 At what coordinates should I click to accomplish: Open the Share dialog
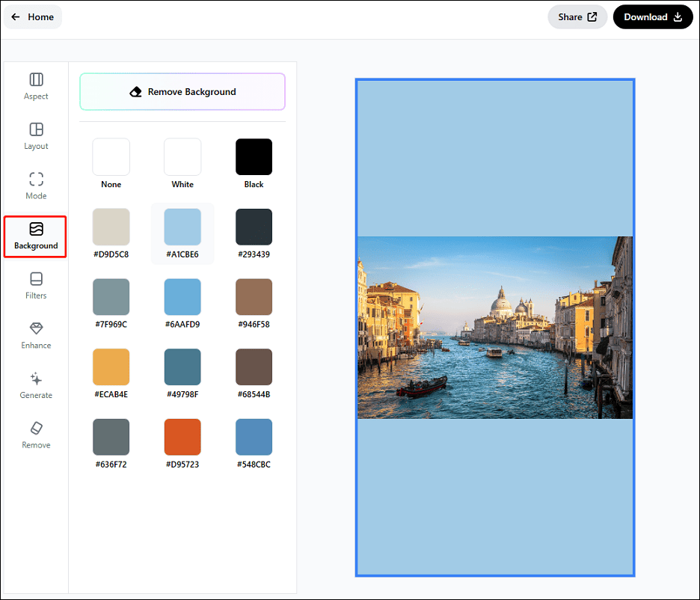(x=577, y=16)
